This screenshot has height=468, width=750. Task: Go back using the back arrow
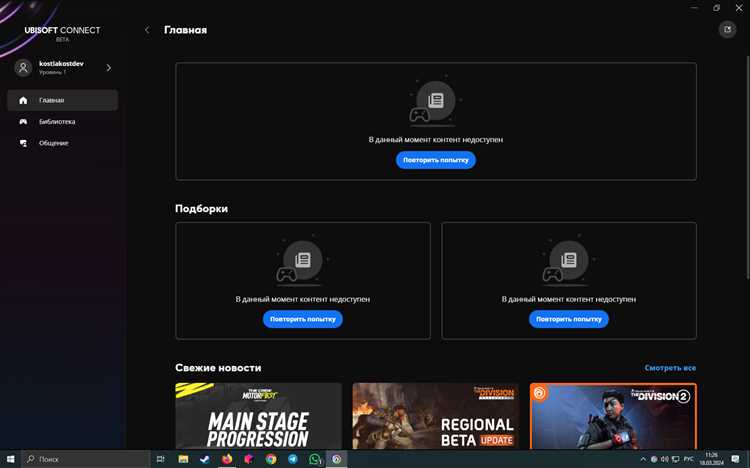tap(147, 30)
